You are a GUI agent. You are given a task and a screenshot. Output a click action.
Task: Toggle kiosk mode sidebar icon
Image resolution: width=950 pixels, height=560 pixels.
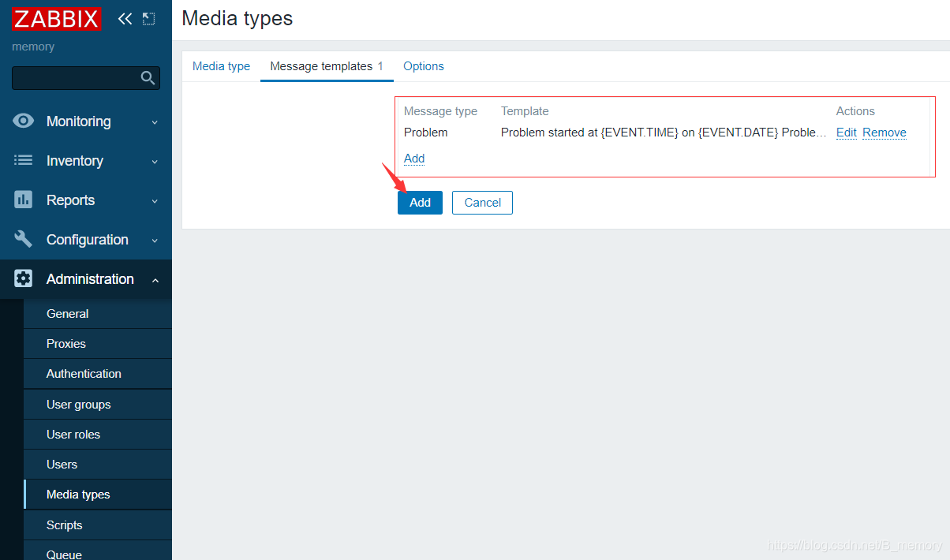pos(149,19)
